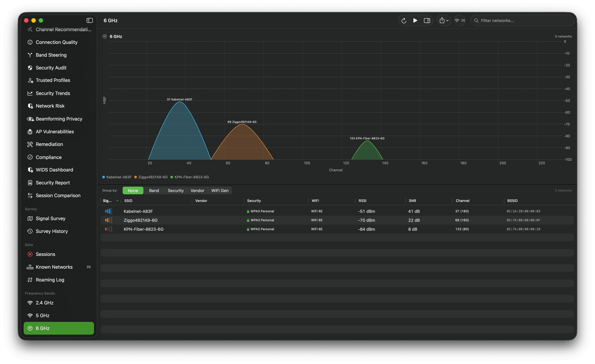The image size is (595, 364).
Task: Group networks by WiFi Gen
Action: coord(220,191)
